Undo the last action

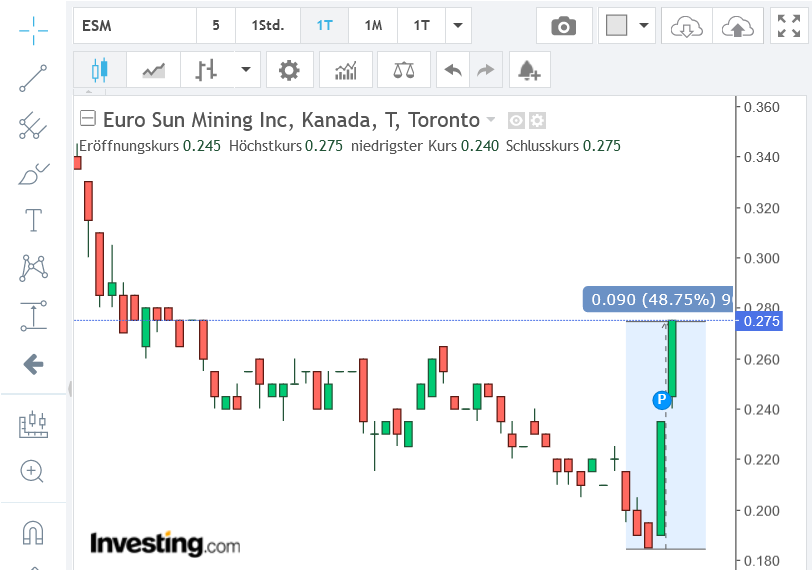(453, 69)
